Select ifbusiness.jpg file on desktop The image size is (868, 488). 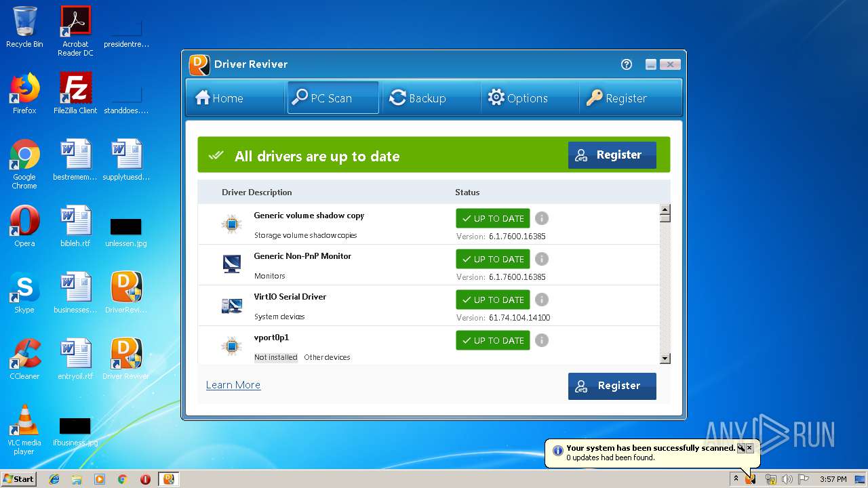75,431
